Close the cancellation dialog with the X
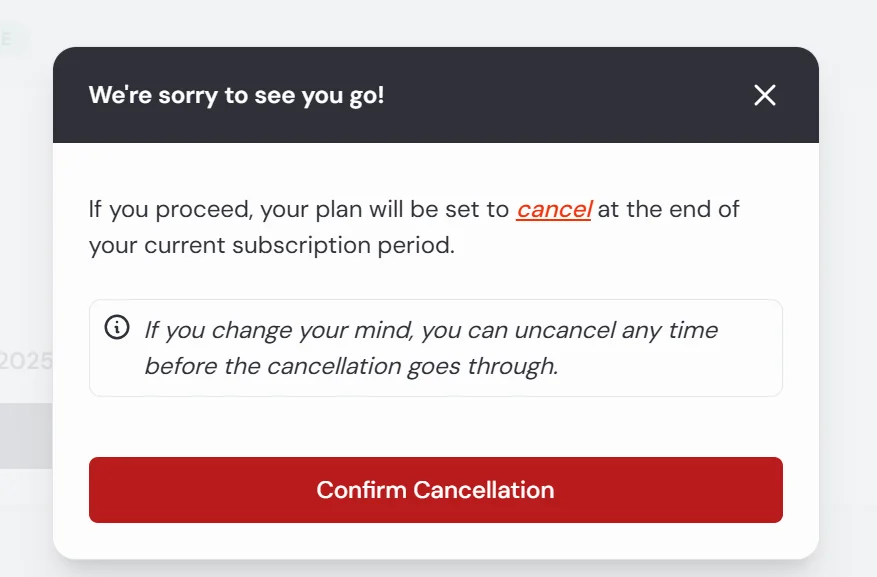Image resolution: width=877 pixels, height=577 pixels. point(765,95)
